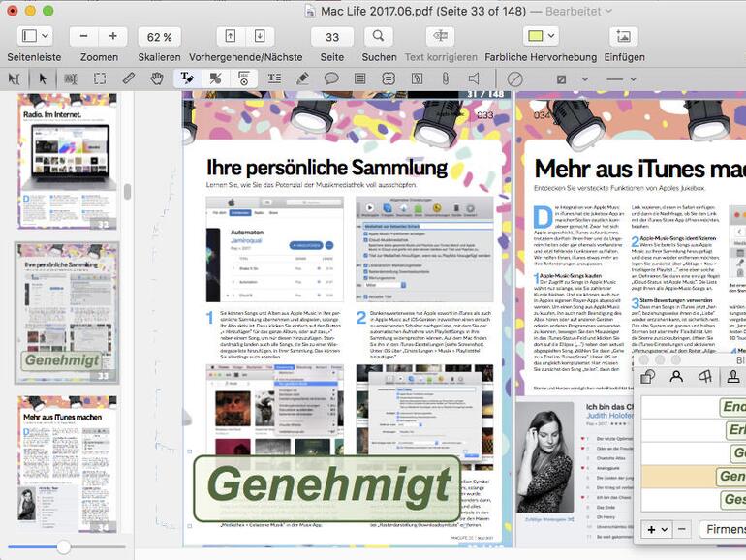746x560 pixels.
Task: Select the link tool icon
Action: [418, 78]
